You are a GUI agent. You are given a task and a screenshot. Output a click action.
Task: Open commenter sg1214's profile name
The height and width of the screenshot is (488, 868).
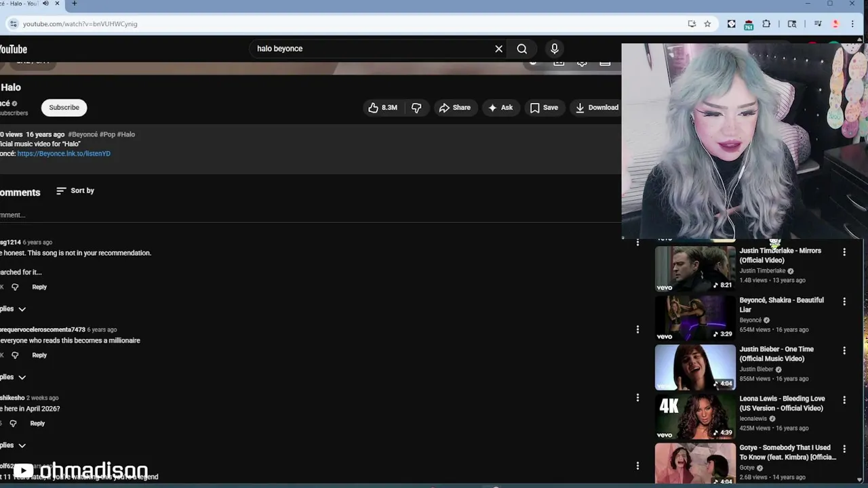tap(11, 243)
